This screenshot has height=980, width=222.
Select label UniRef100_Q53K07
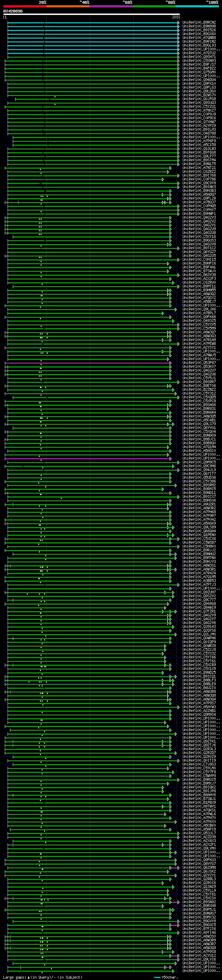pyautogui.click(x=199, y=367)
